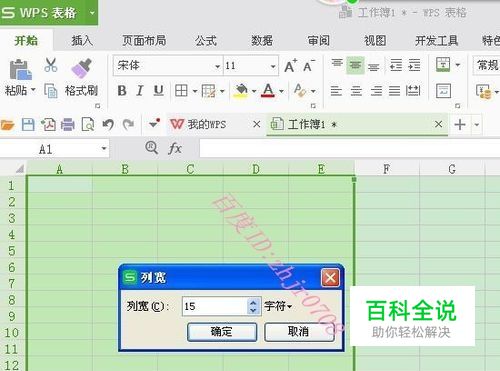Screen dimensions: 500x371
Task: Increase font size with A+ icon
Action: click(290, 66)
